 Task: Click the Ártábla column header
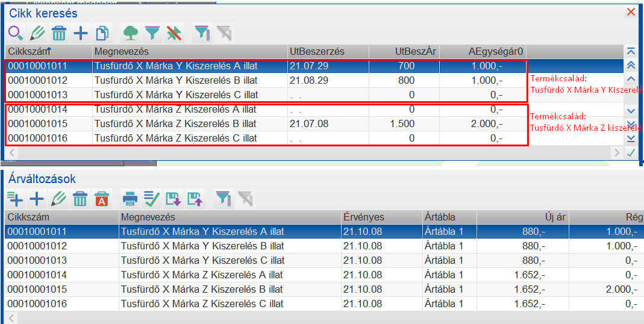449,217
